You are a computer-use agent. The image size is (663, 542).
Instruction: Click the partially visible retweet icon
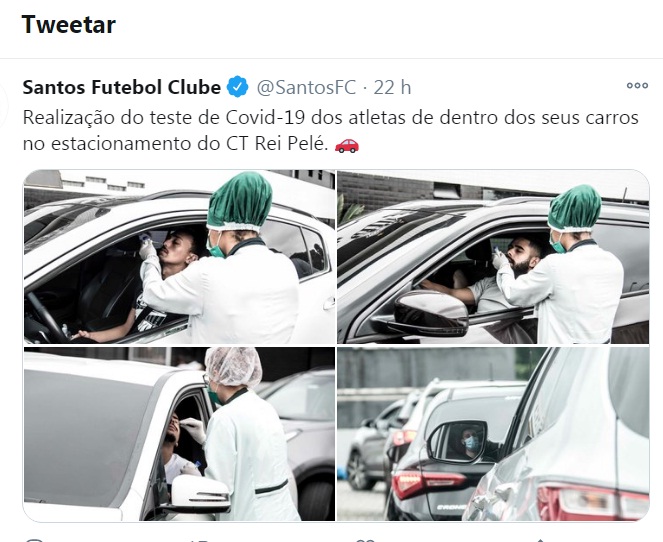[x=199, y=540]
